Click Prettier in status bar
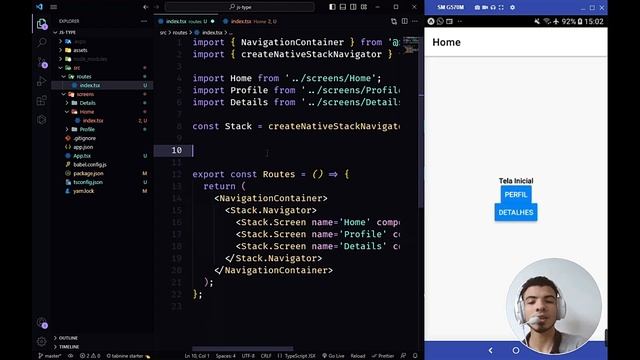The height and width of the screenshot is (360, 640). (x=383, y=356)
